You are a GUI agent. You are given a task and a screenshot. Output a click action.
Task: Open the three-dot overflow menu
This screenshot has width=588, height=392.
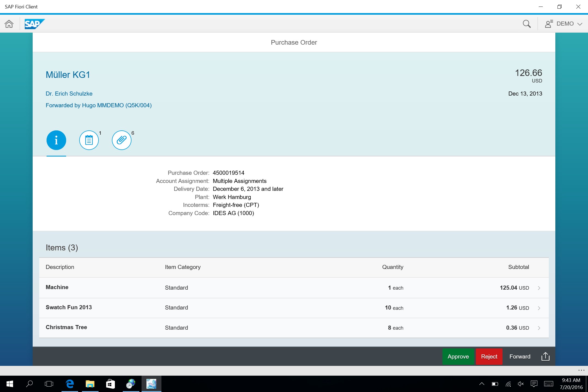[581, 370]
